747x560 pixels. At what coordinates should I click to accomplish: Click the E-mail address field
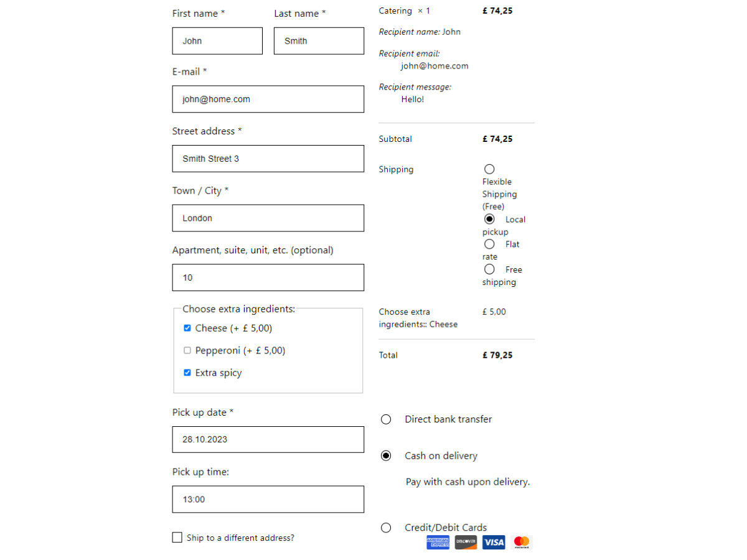(x=268, y=99)
